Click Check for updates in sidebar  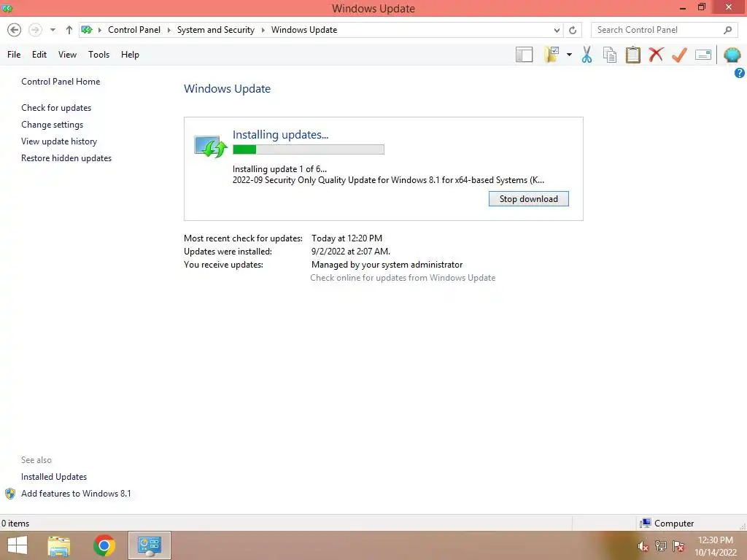click(x=56, y=108)
